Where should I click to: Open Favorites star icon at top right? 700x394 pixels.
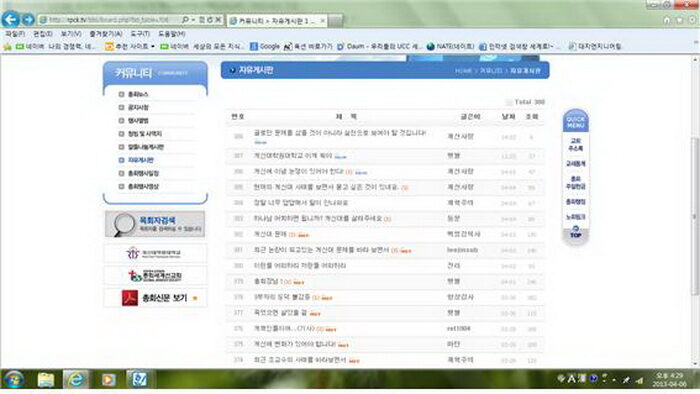(x=679, y=20)
